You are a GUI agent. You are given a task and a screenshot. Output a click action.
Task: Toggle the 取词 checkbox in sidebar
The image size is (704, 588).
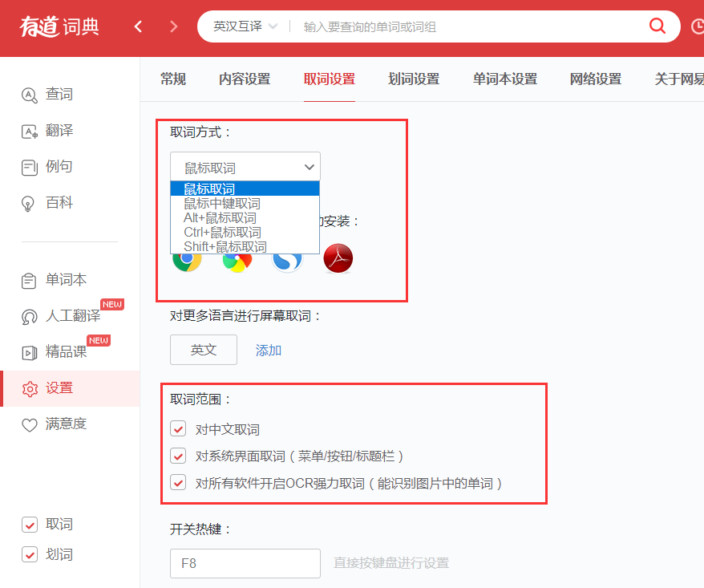point(30,525)
